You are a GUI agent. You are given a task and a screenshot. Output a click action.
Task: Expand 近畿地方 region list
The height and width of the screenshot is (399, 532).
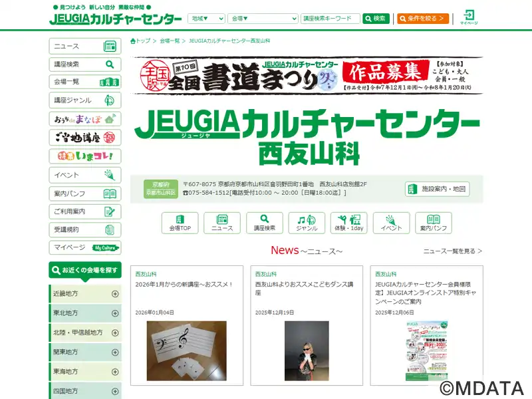86,294
